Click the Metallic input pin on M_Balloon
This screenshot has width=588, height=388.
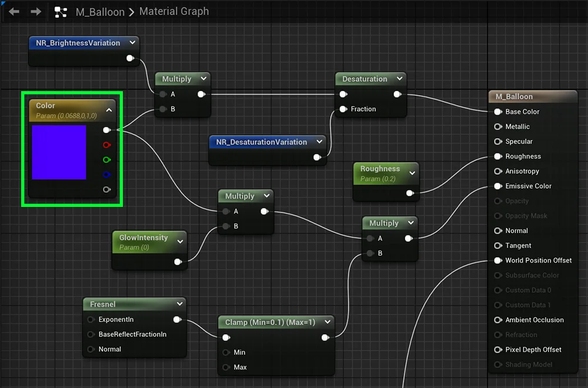(498, 126)
